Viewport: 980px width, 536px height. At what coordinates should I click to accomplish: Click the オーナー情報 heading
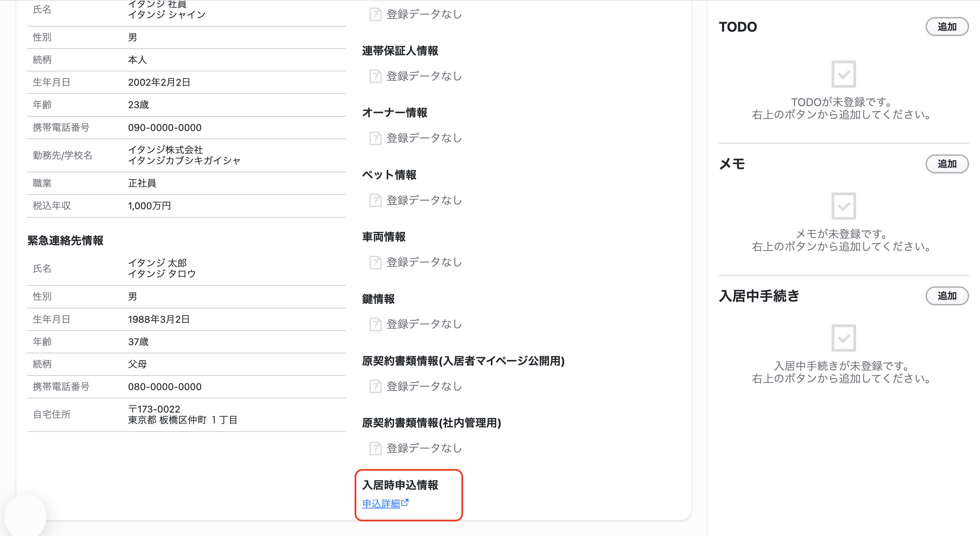pos(394,113)
